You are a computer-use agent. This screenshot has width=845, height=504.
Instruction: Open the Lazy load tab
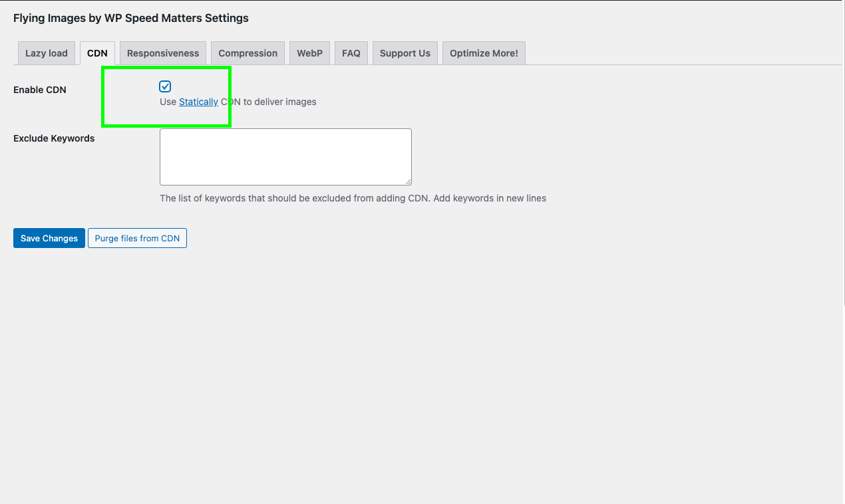coord(47,53)
